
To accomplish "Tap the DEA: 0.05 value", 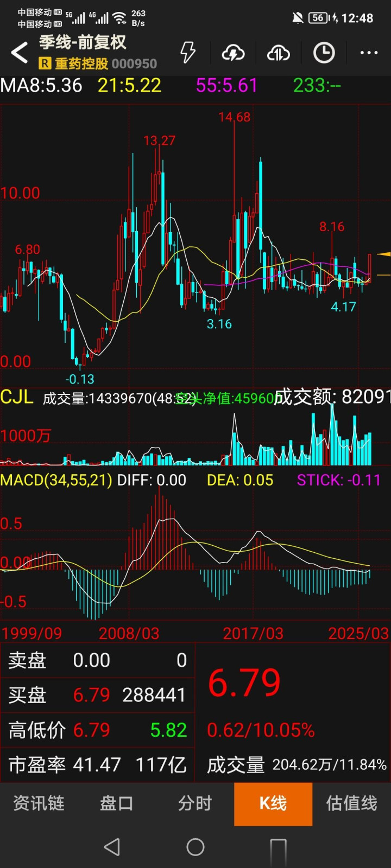I will [x=240, y=480].
